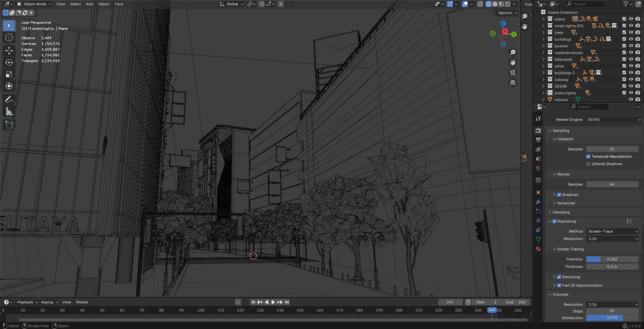Uncheck the Denoising checkbox
This screenshot has height=329, width=644.
click(x=559, y=277)
